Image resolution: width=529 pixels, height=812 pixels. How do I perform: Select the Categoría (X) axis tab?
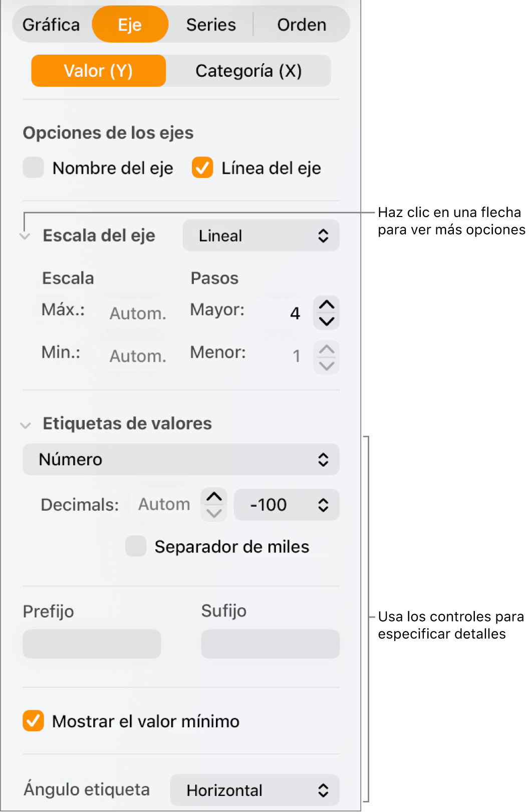click(x=248, y=71)
